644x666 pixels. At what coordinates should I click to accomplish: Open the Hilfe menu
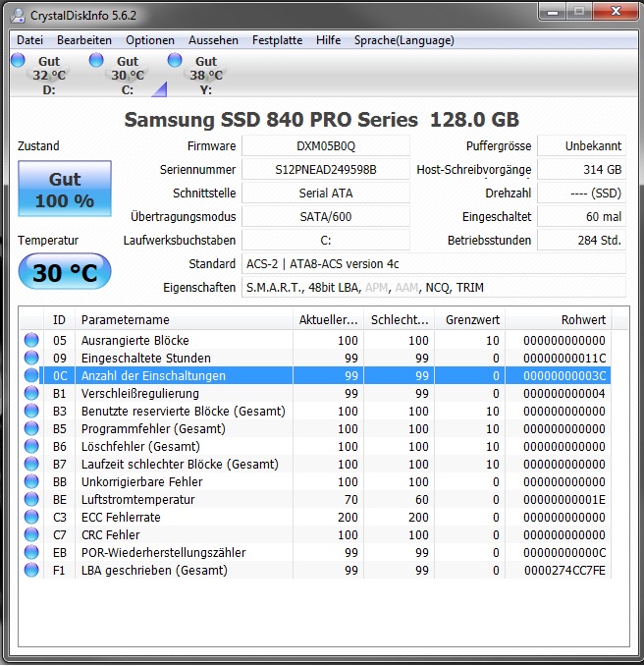pos(328,40)
